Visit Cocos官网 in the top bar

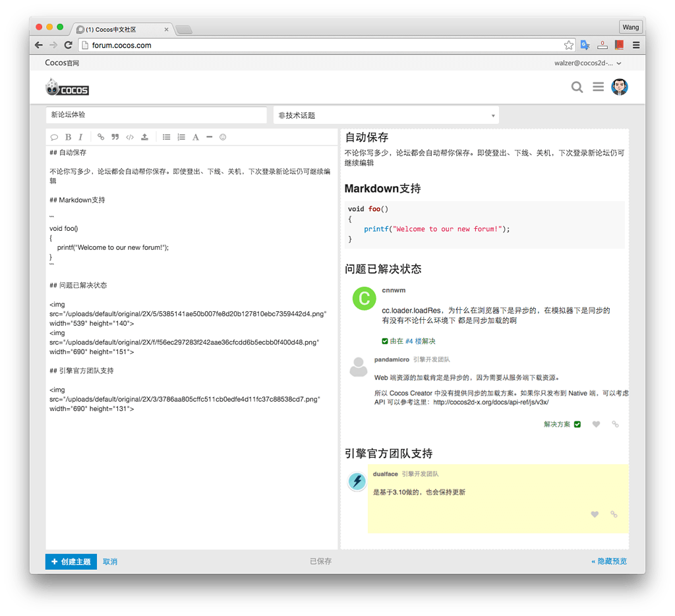click(61, 63)
